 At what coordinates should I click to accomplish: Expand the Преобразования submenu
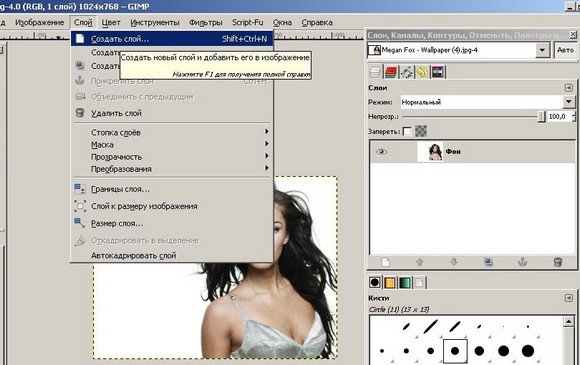coord(172,169)
